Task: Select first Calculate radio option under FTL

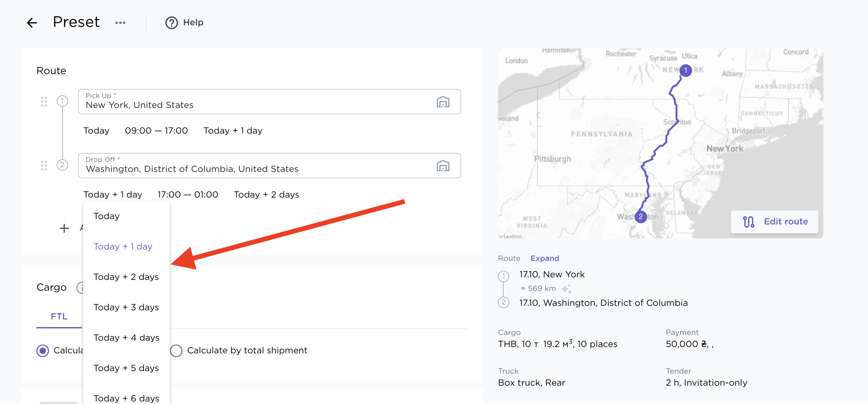Action: tap(43, 351)
